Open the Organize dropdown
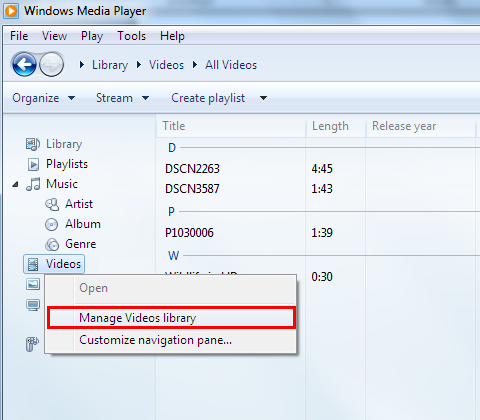 coord(44,98)
